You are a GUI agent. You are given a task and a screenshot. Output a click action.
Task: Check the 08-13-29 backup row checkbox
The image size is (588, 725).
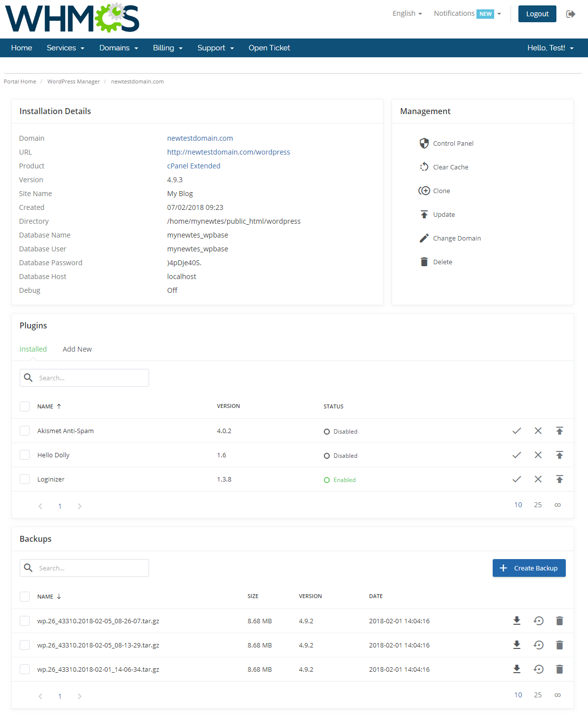coord(25,645)
